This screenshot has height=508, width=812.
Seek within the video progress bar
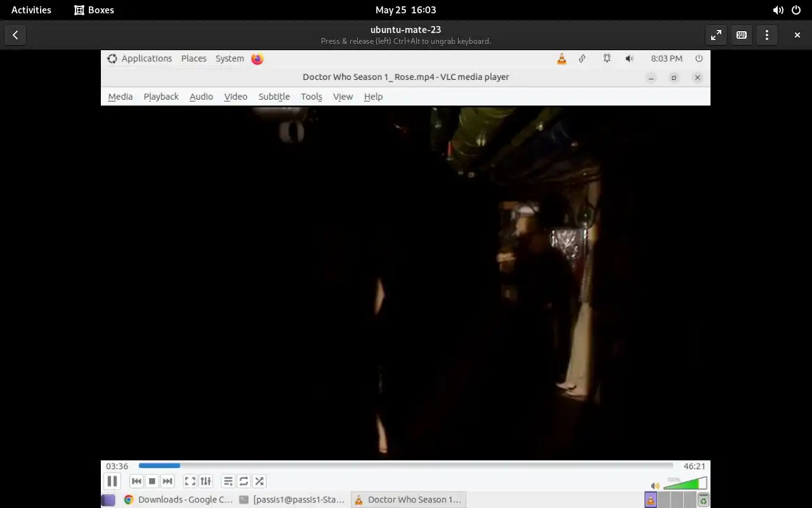tap(405, 466)
